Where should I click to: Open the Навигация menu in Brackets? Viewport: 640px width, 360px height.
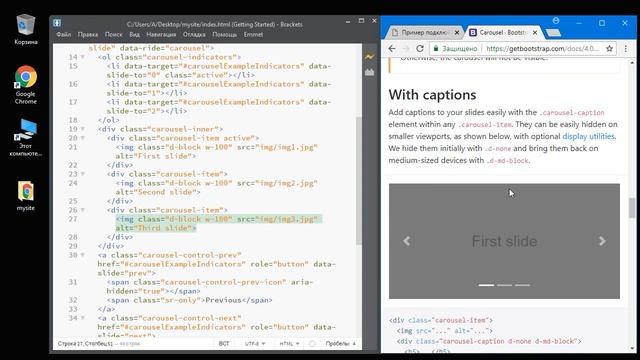[x=161, y=35]
